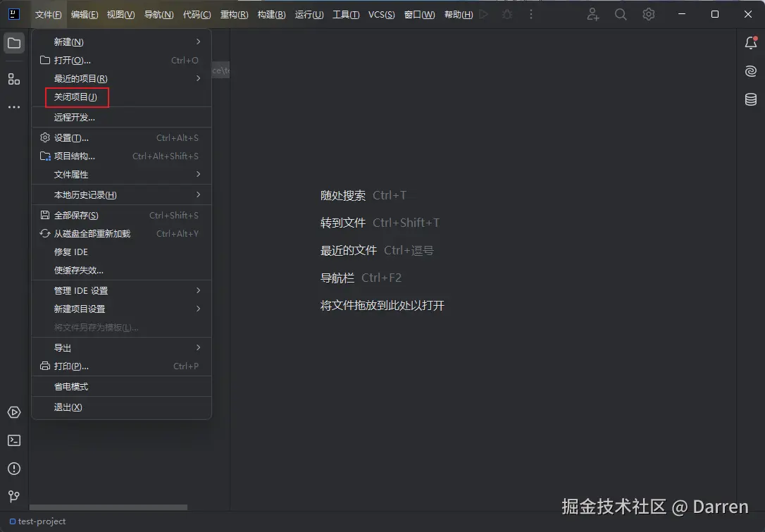Click the gear icon next to 设置(T)...

(x=45, y=137)
